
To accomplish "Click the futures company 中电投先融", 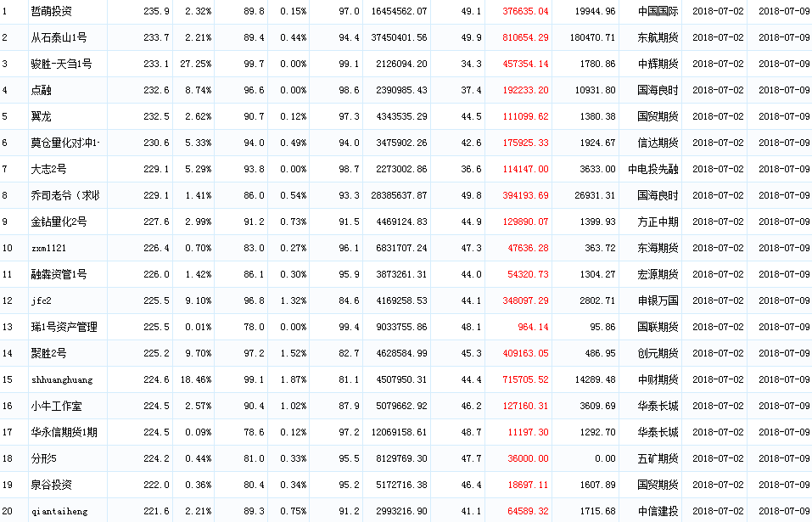I will (x=653, y=169).
